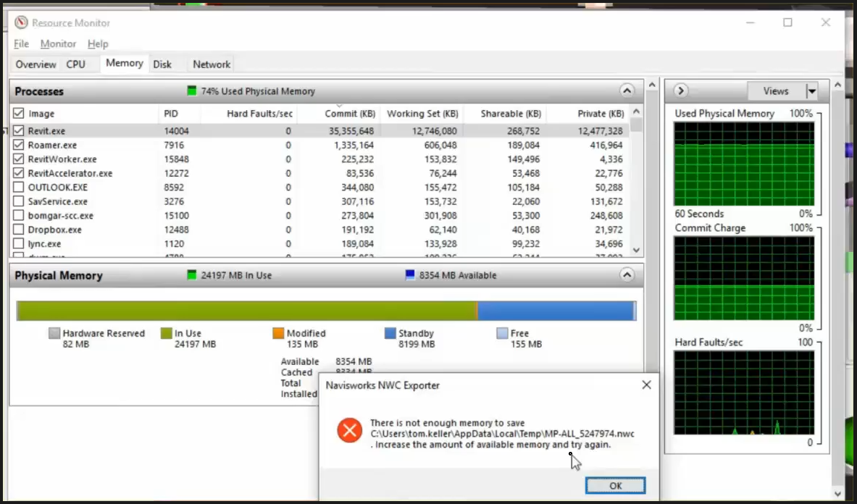Enable the OUTLOOK.EXE process checkbox
The image size is (857, 504).
(x=18, y=187)
